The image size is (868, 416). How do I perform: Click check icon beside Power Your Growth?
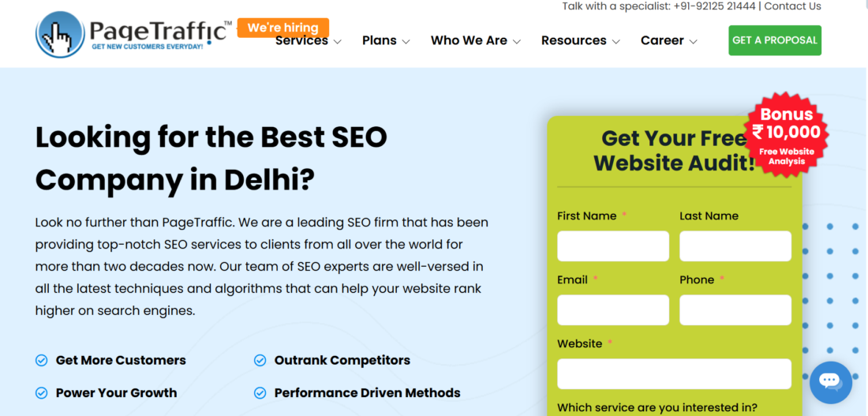pyautogui.click(x=42, y=393)
